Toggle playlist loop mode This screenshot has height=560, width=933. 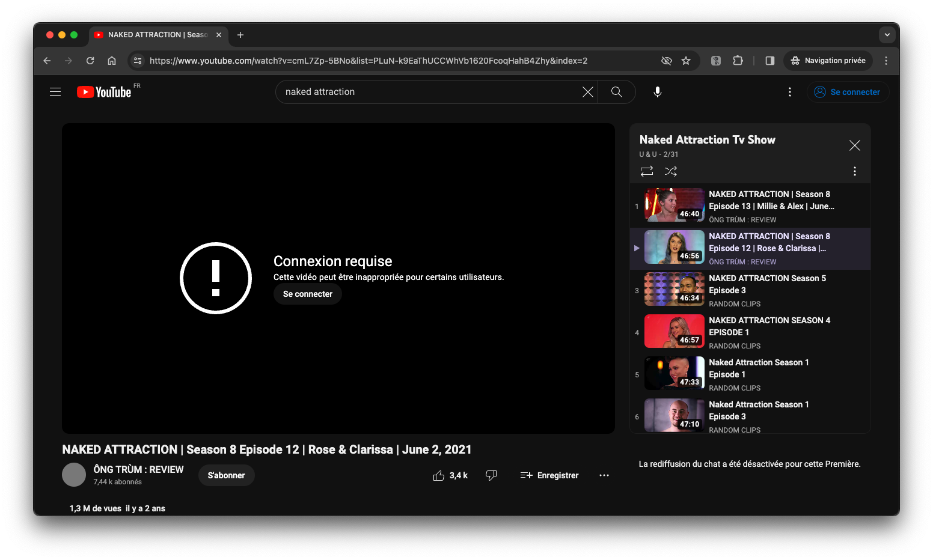pyautogui.click(x=647, y=171)
